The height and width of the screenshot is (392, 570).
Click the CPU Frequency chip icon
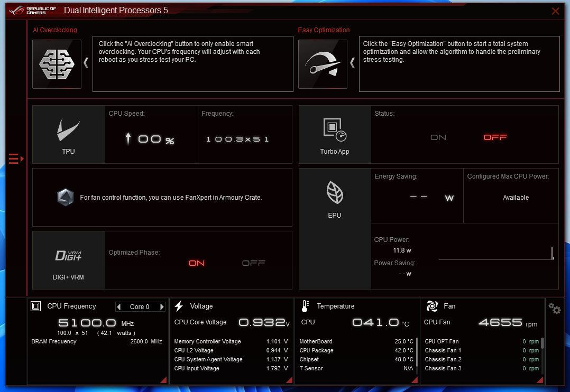click(x=35, y=306)
